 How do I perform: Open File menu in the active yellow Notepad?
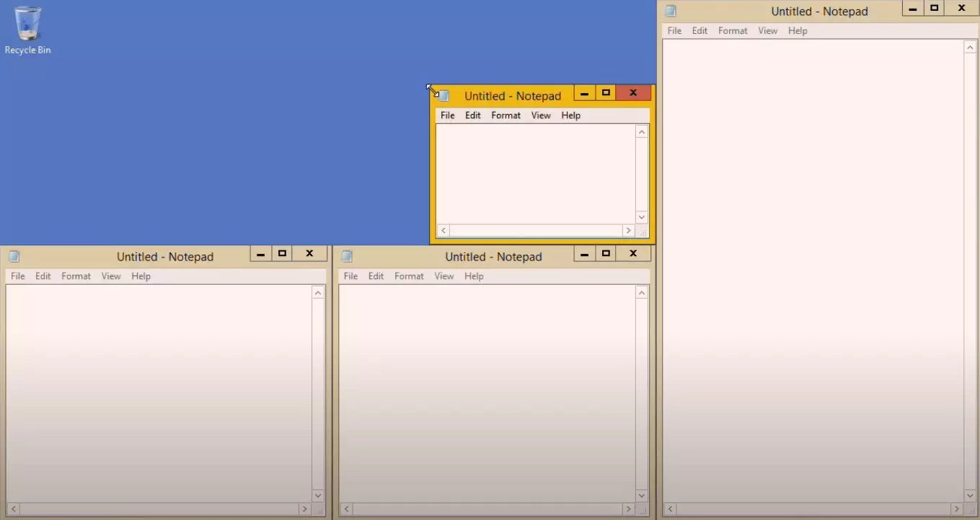pyautogui.click(x=447, y=115)
